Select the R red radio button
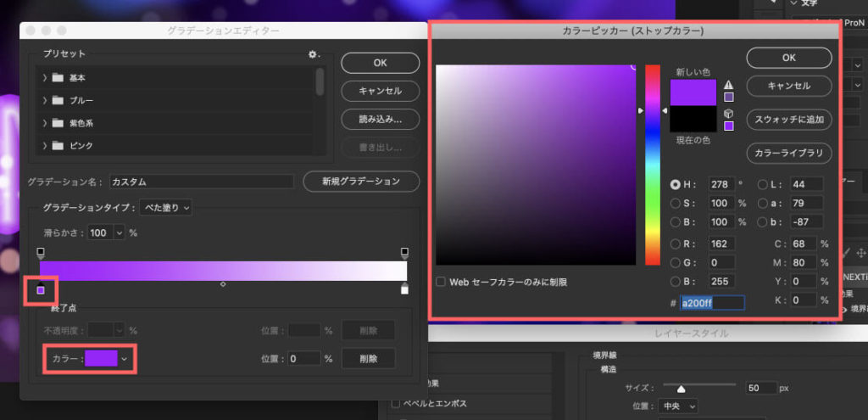 (x=676, y=244)
